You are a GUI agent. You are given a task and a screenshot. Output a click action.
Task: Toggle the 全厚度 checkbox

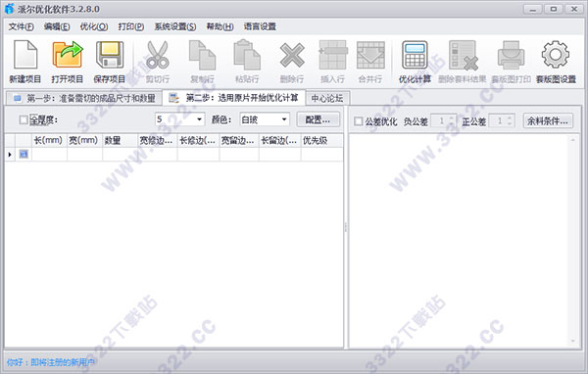pos(24,119)
